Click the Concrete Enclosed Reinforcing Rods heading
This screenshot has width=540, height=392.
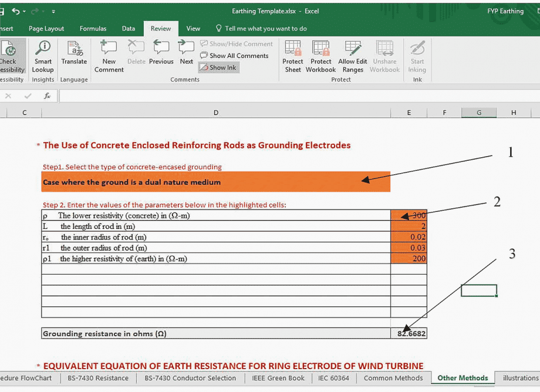197,145
